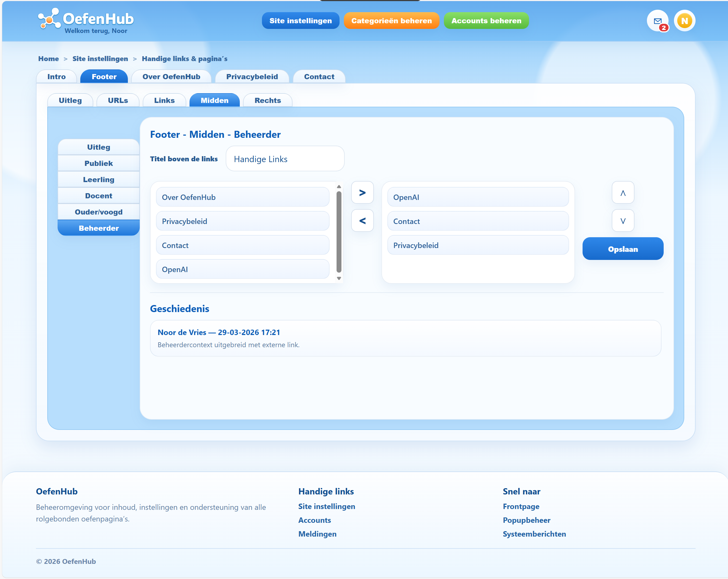
Task: Click the Titel boven de links field
Action: point(285,159)
